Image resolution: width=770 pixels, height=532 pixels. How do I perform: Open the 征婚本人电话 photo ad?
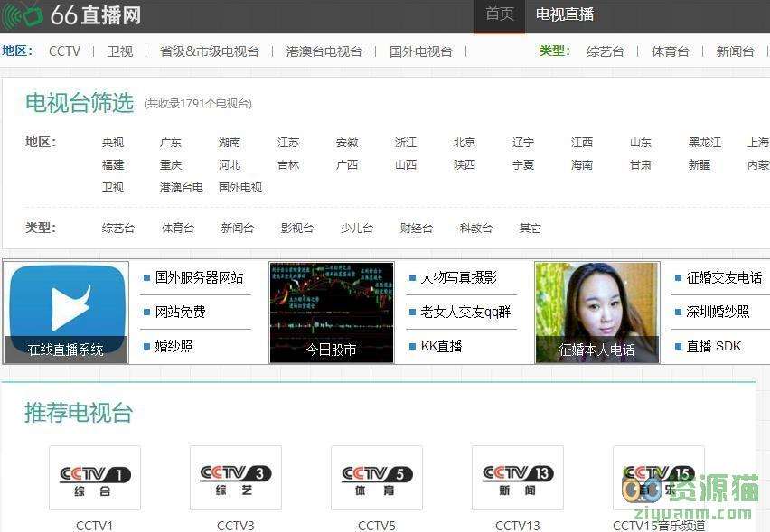(596, 313)
